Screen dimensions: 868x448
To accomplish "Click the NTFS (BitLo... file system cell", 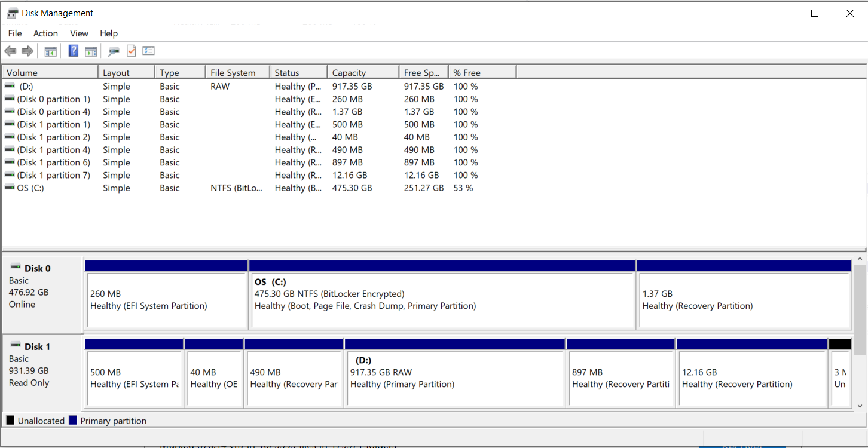I will pos(237,188).
